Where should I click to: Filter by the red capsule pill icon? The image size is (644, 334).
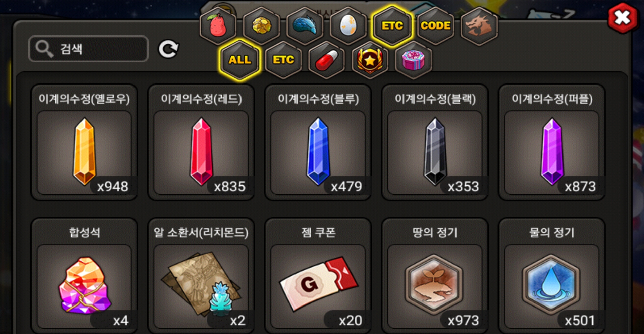pyautogui.click(x=326, y=60)
